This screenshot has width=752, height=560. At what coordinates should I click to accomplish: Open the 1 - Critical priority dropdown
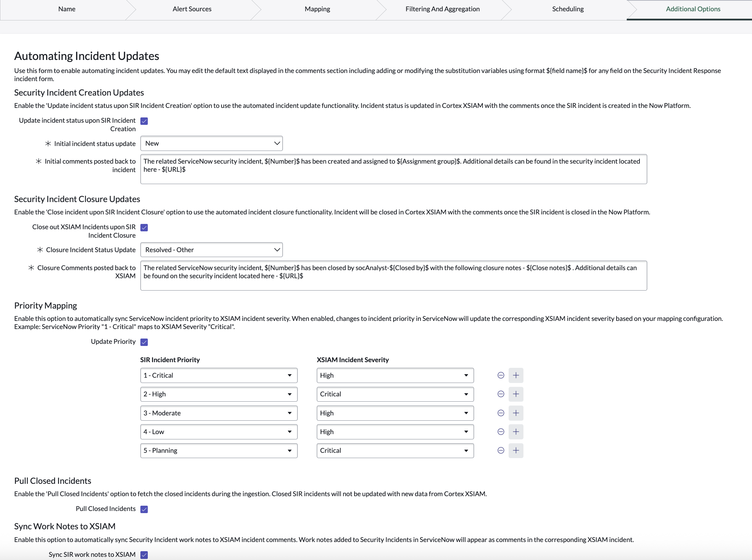point(219,375)
